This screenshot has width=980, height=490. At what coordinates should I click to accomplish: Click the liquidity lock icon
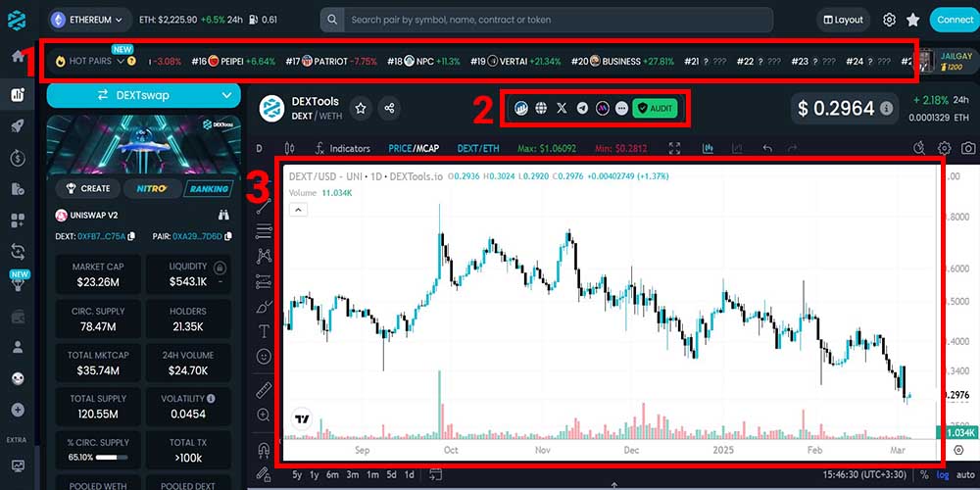coord(220,269)
